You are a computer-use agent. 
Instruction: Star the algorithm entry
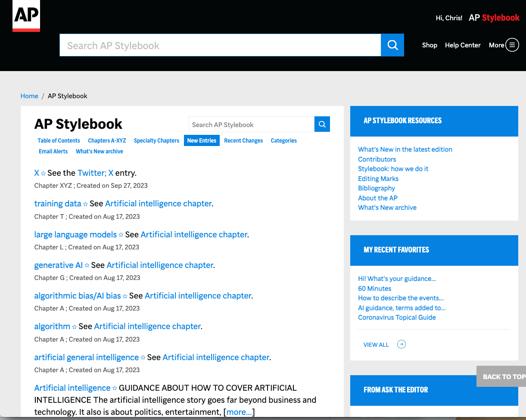tap(74, 327)
